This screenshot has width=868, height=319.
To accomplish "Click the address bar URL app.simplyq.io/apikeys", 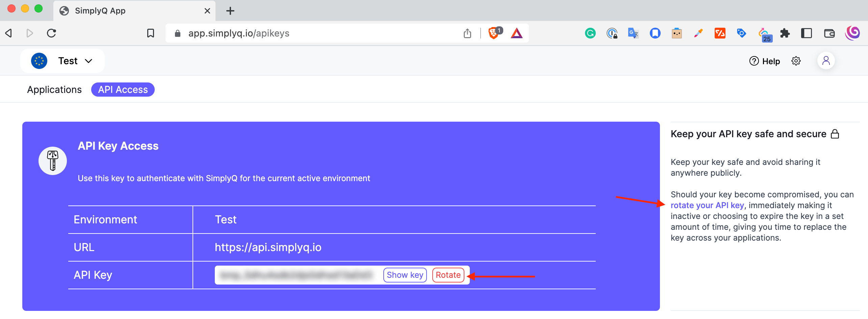I will pos(239,33).
